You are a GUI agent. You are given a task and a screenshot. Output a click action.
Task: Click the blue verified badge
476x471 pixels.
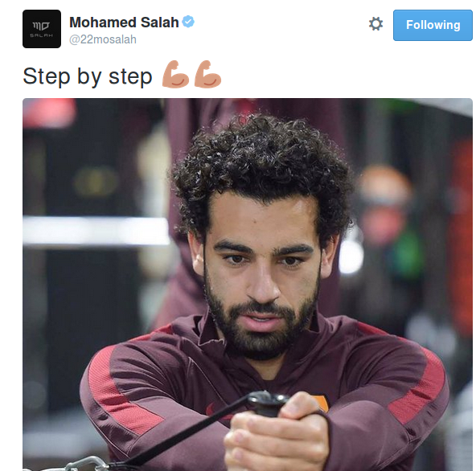pos(188,22)
